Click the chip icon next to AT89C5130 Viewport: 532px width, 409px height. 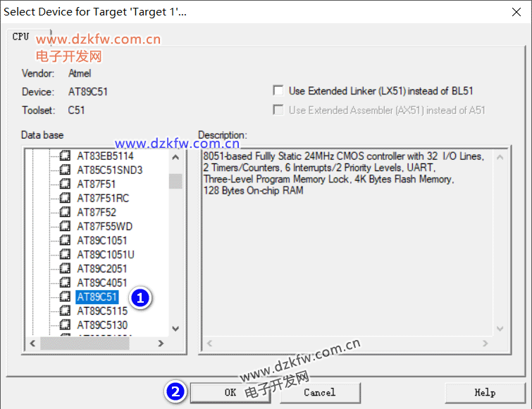65,325
